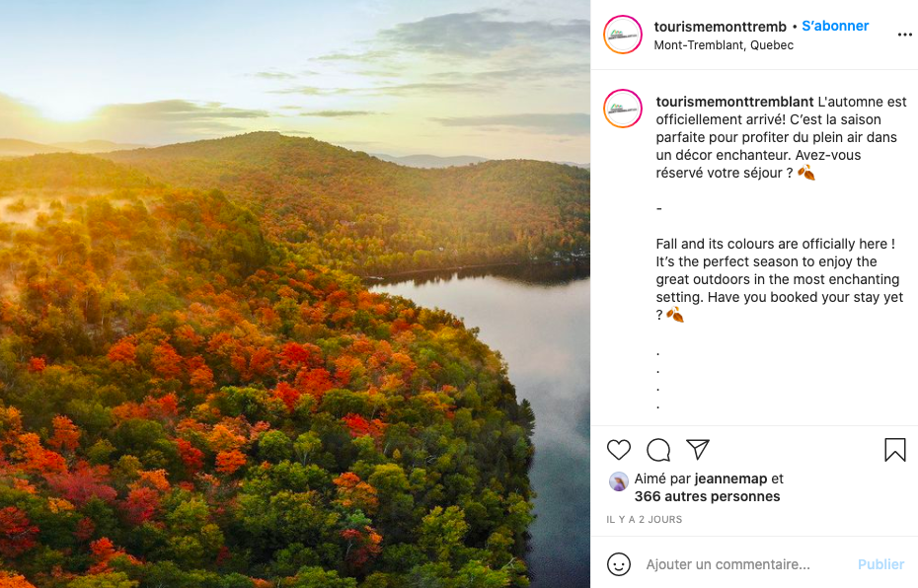Save the post with the bookmark icon
Viewport: 918px width, 588px height.
pyautogui.click(x=894, y=450)
